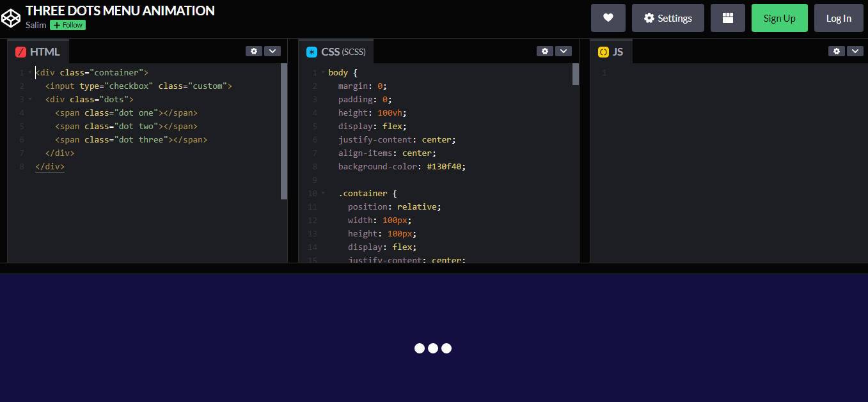Screen dimensions: 868x402
Task: Click the yellow JS parentheses icon
Action: coord(603,52)
